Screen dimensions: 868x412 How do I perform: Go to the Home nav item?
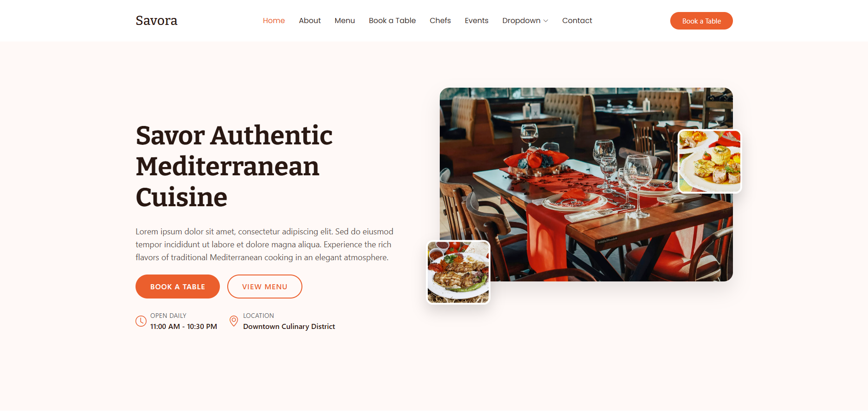click(x=274, y=20)
